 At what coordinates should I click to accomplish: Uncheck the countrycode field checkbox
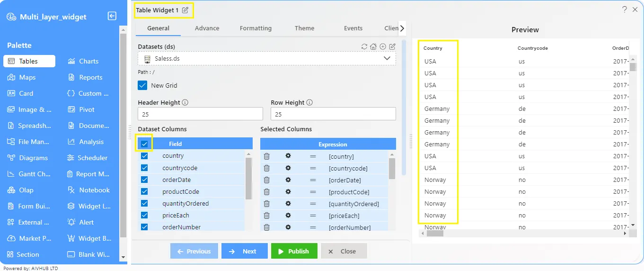tap(144, 168)
